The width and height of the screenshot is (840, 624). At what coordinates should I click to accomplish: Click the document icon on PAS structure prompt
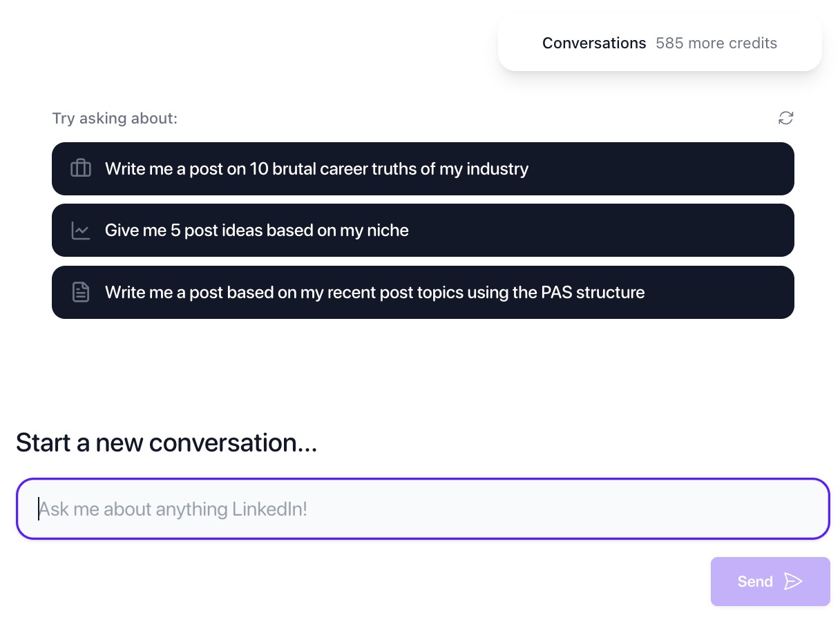[81, 293]
